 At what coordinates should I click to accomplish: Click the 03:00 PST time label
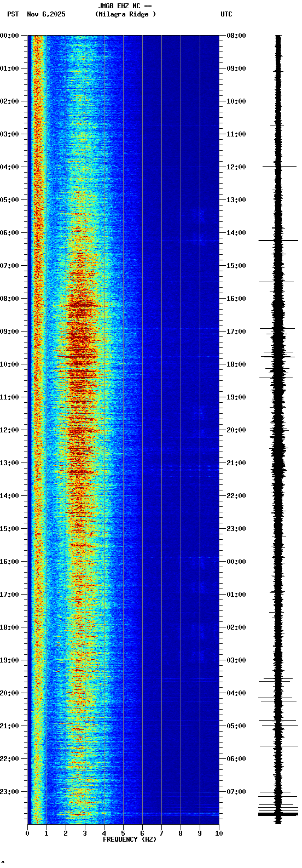pyautogui.click(x=10, y=134)
